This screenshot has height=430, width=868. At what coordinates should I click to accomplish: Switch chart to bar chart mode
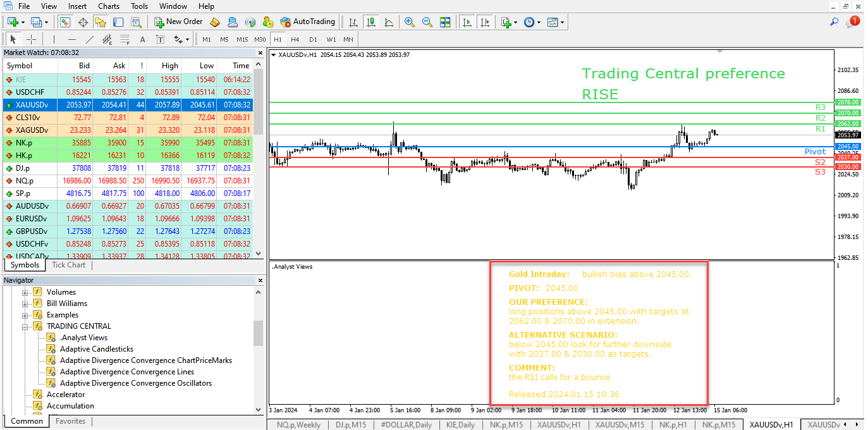(353, 22)
